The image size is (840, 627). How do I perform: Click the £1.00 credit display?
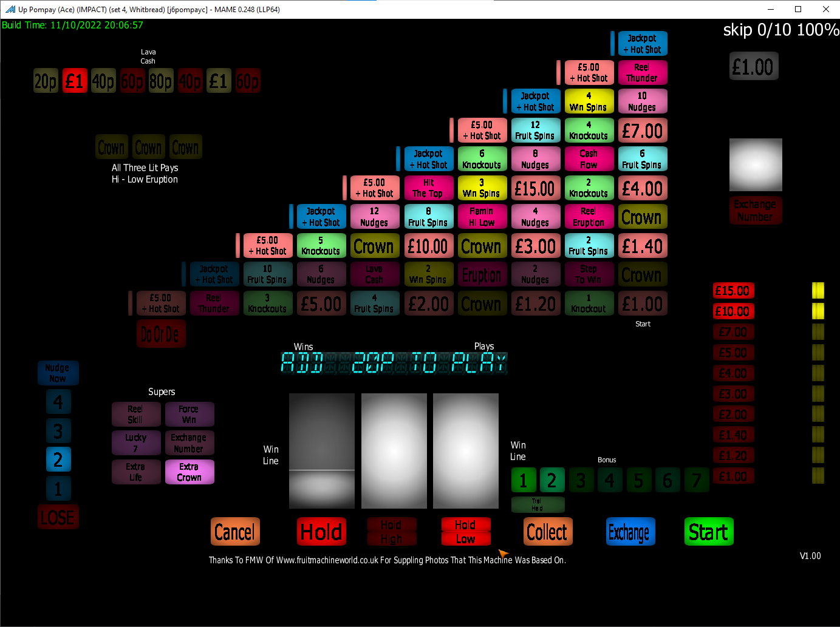tap(753, 67)
